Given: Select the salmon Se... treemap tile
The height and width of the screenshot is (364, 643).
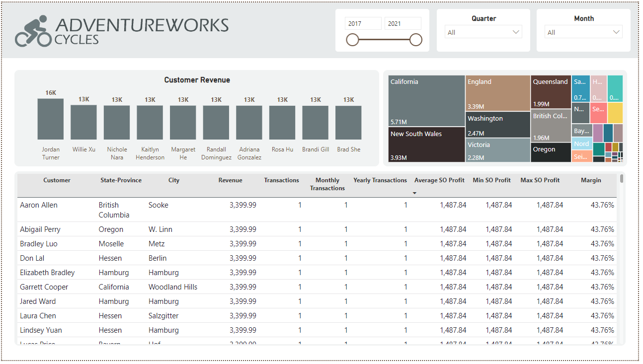Looking at the screenshot, I should (598, 113).
